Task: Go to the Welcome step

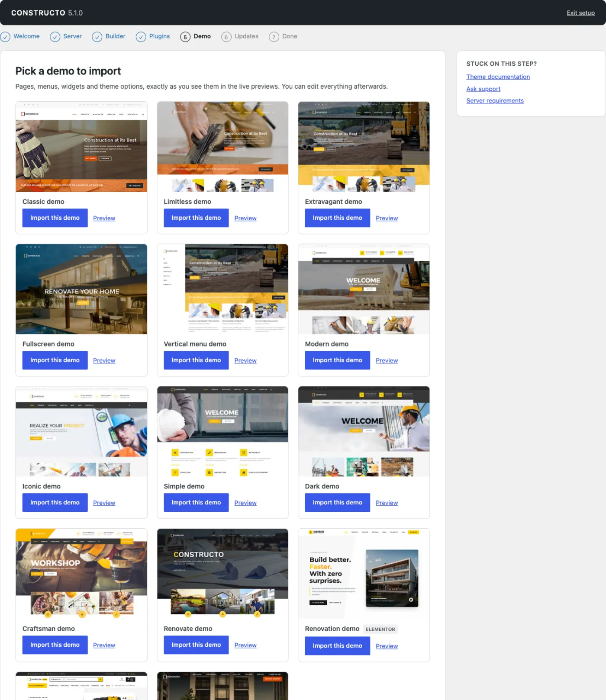Action: (26, 36)
